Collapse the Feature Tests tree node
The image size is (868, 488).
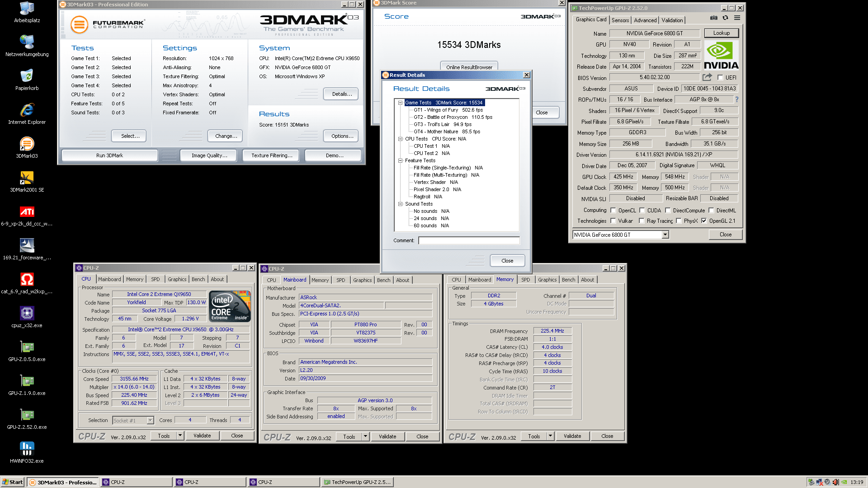coord(400,161)
